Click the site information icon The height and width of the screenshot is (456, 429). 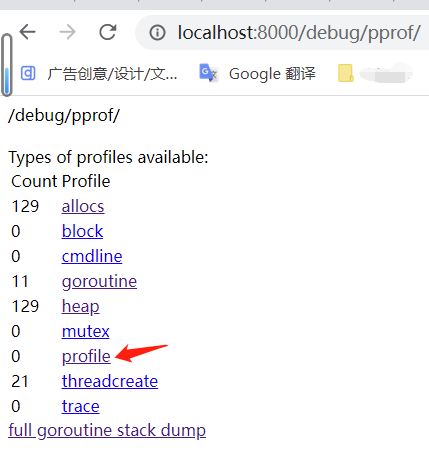click(x=157, y=33)
